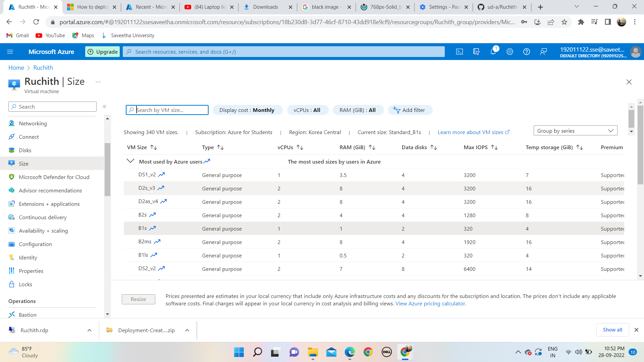Image resolution: width=644 pixels, height=362 pixels.
Task: Open the Help pane
Action: [x=526, y=52]
